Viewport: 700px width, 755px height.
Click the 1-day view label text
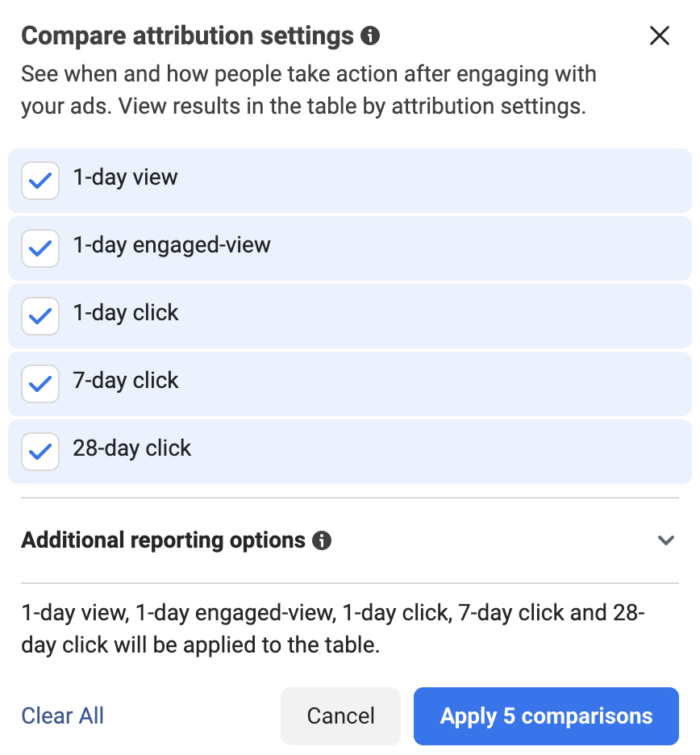coord(125,177)
